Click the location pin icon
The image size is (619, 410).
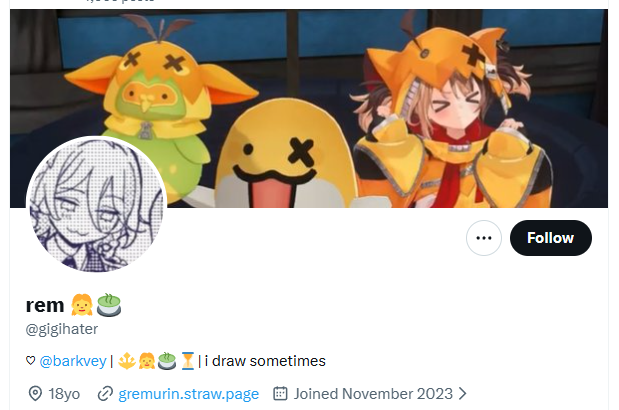click(x=35, y=394)
